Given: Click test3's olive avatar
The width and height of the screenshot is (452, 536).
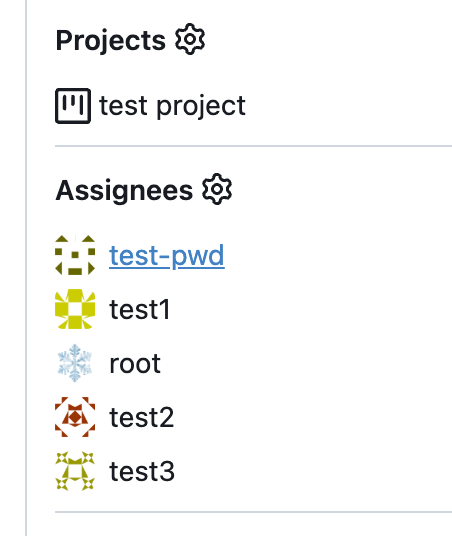Looking at the screenshot, I should pyautogui.click(x=75, y=471).
